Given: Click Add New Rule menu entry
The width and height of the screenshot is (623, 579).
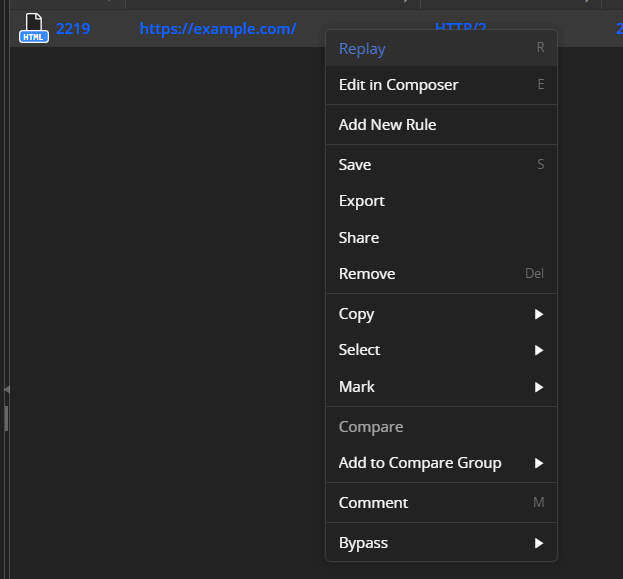Looking at the screenshot, I should coord(441,125).
